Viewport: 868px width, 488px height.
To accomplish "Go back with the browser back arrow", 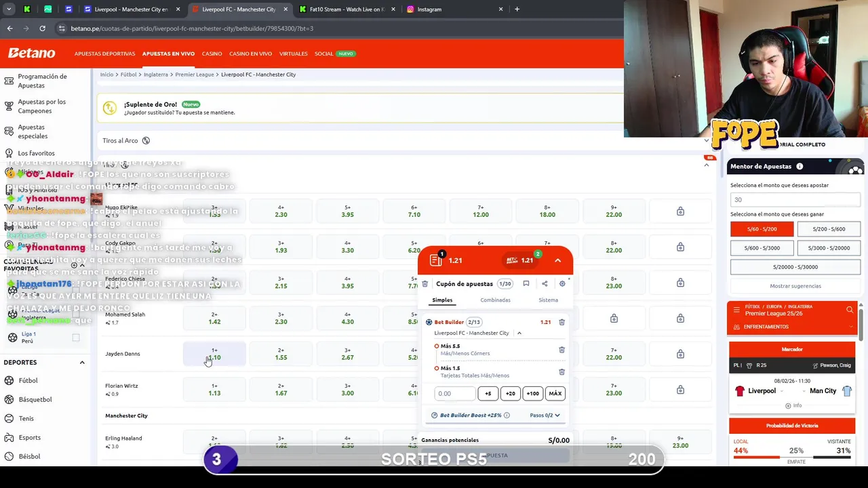I will pyautogui.click(x=9, y=28).
